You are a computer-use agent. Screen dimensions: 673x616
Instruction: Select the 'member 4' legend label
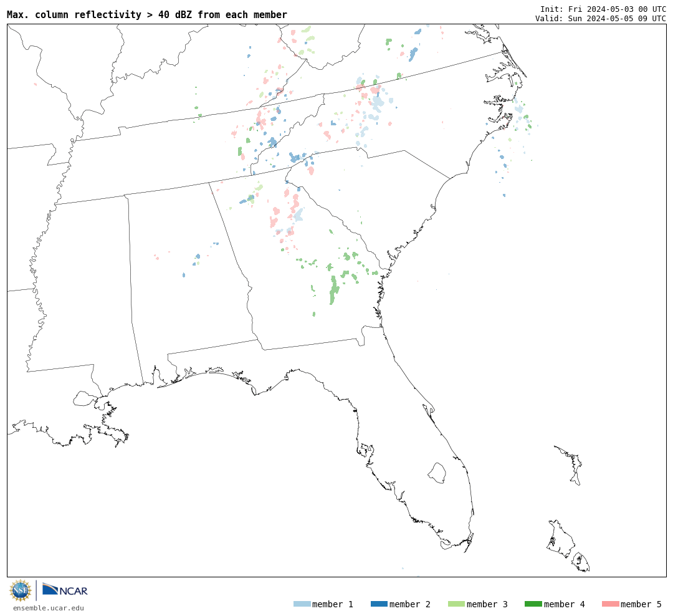[564, 604]
